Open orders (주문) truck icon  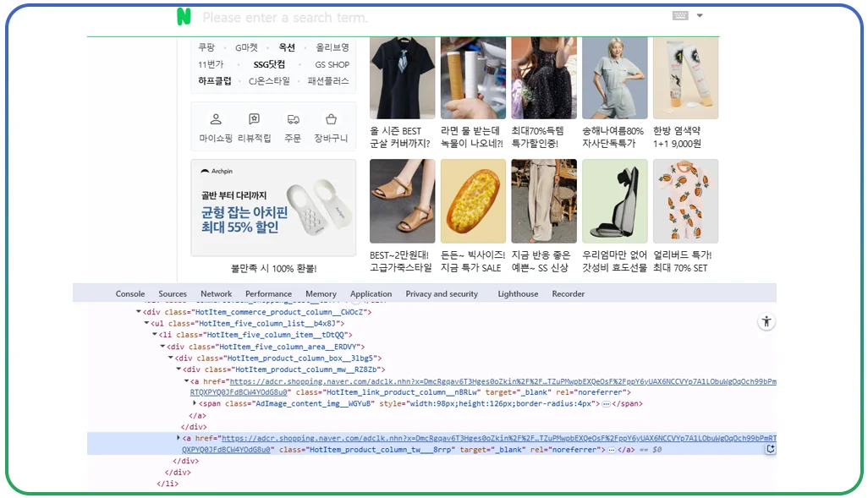(293, 120)
